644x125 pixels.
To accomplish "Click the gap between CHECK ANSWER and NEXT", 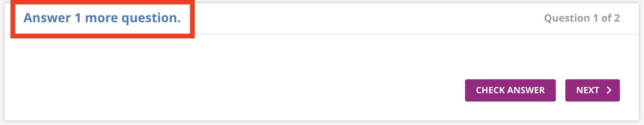I will (561, 90).
